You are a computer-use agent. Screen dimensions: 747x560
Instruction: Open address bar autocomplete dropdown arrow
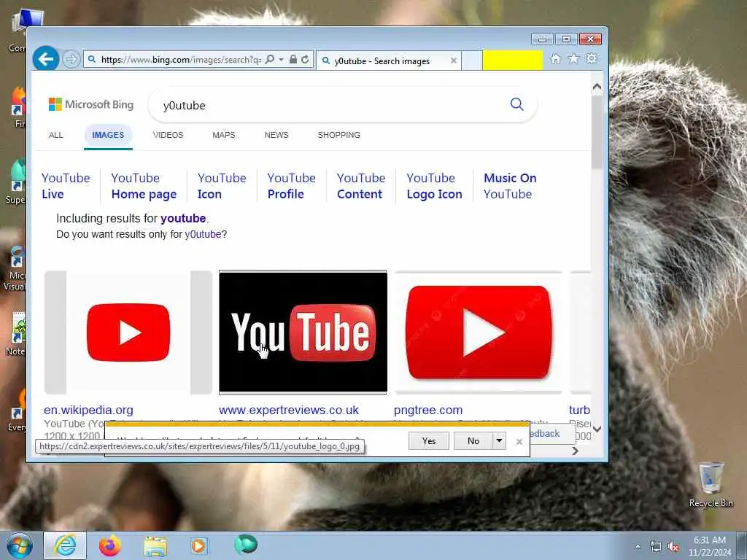pyautogui.click(x=281, y=60)
